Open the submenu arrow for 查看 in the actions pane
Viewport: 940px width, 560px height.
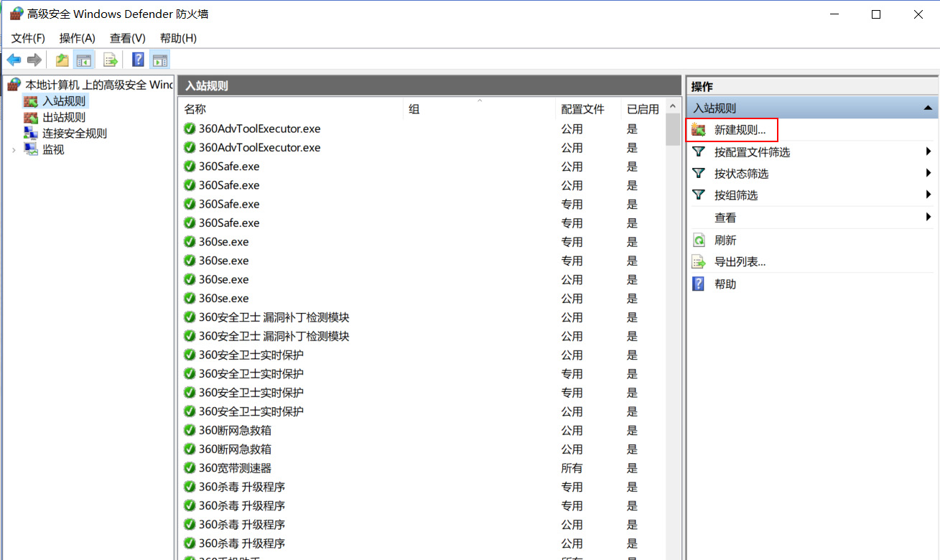coord(929,218)
